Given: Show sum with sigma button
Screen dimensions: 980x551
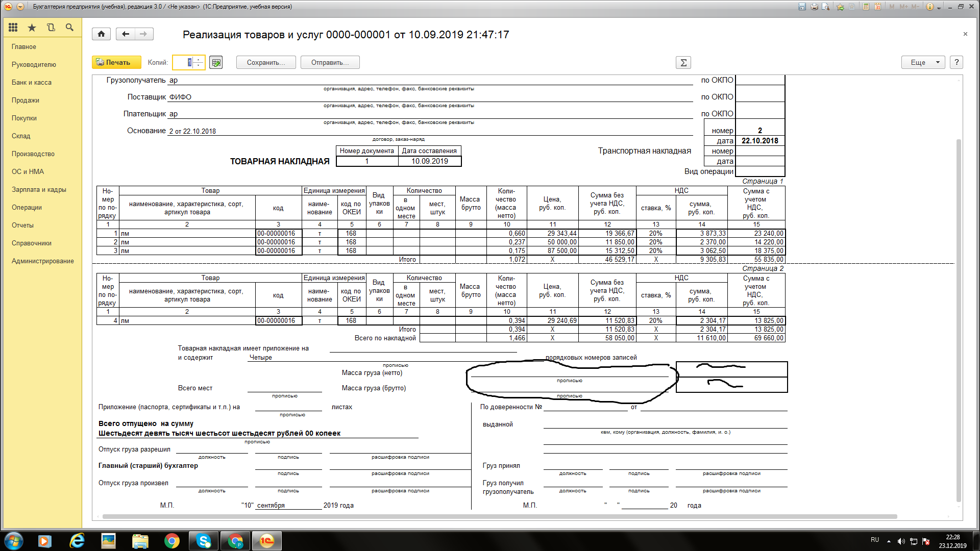Looking at the screenshot, I should [683, 62].
